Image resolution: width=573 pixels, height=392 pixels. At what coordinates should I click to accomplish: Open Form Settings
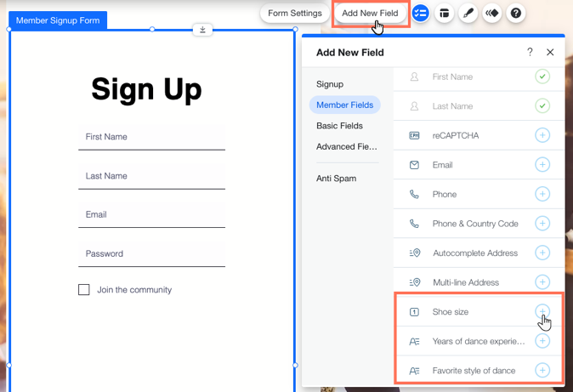295,13
